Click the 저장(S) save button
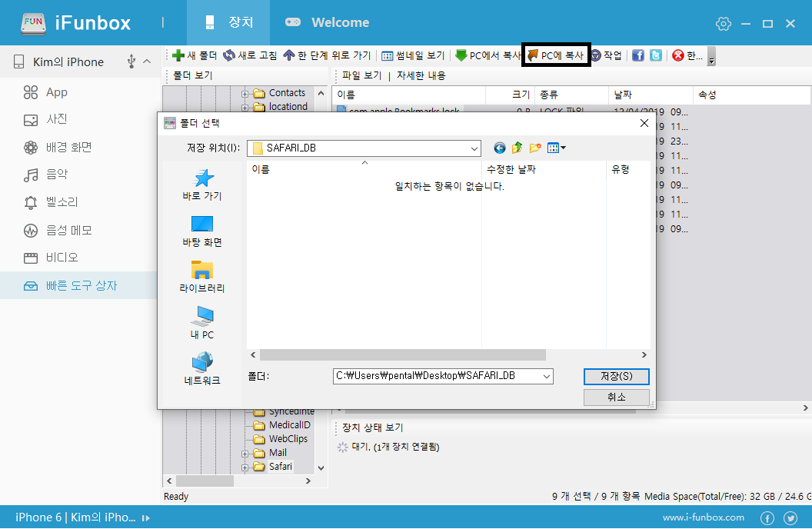The image size is (812, 529). (616, 376)
